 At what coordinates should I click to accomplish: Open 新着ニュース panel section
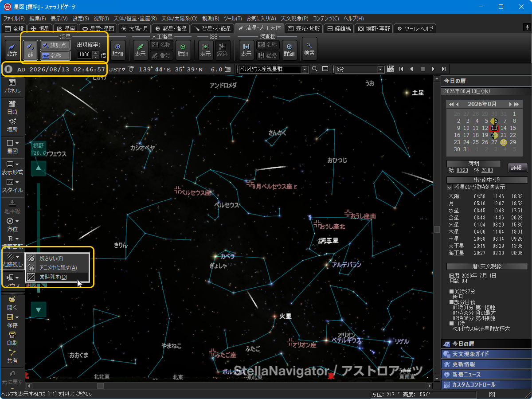(486, 375)
